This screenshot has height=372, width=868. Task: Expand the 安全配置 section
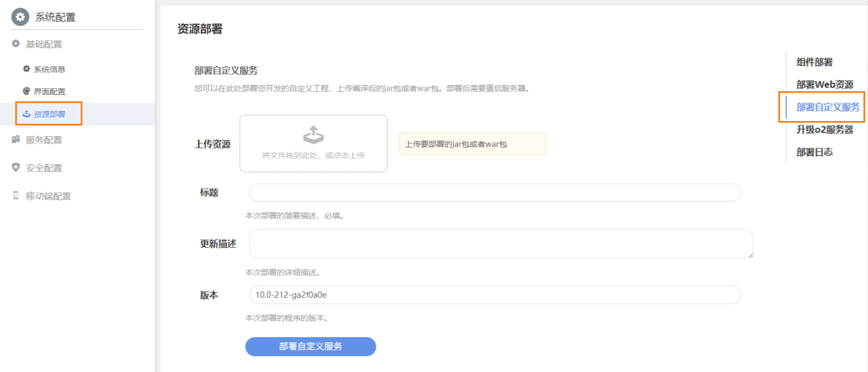tap(44, 168)
